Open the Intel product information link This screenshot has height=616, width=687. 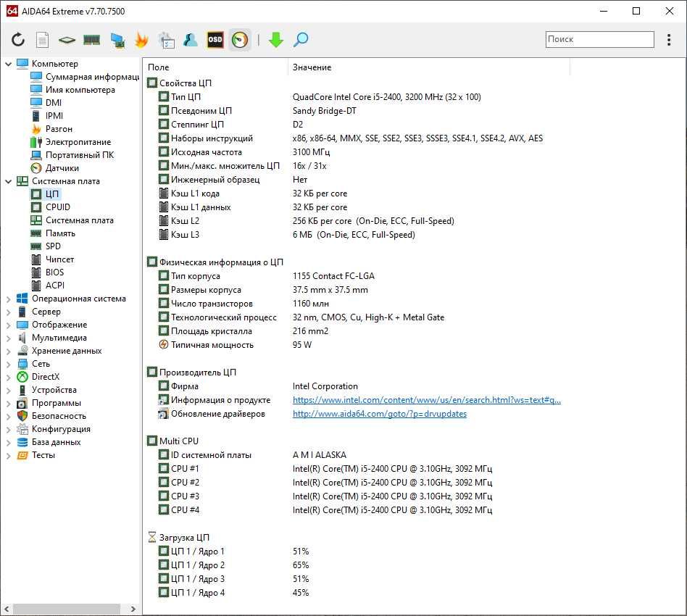point(426,400)
